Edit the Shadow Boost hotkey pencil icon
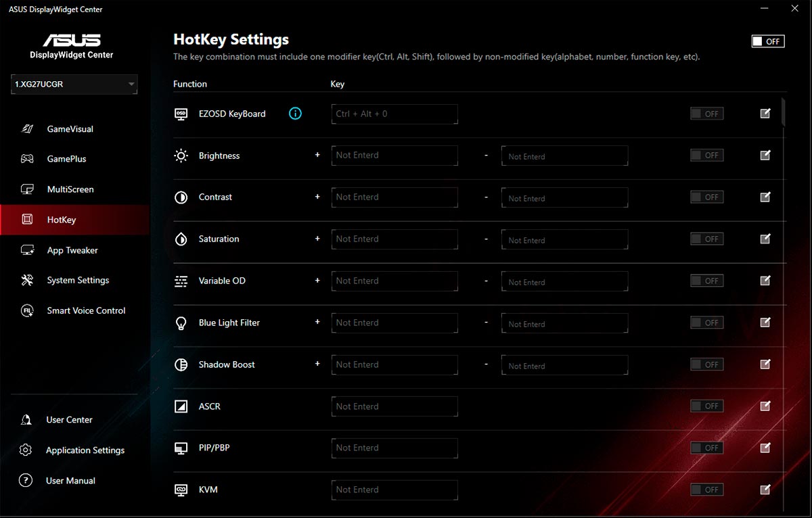Image resolution: width=812 pixels, height=518 pixels. 765,364
